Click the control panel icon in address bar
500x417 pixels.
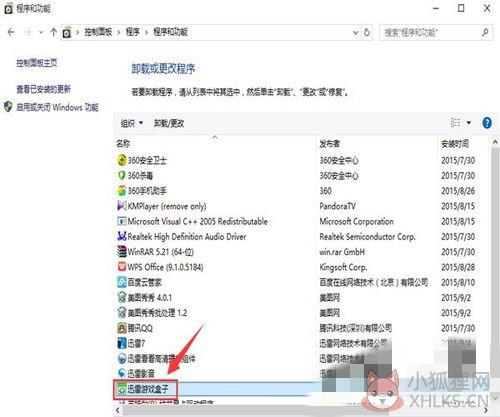[x=67, y=32]
